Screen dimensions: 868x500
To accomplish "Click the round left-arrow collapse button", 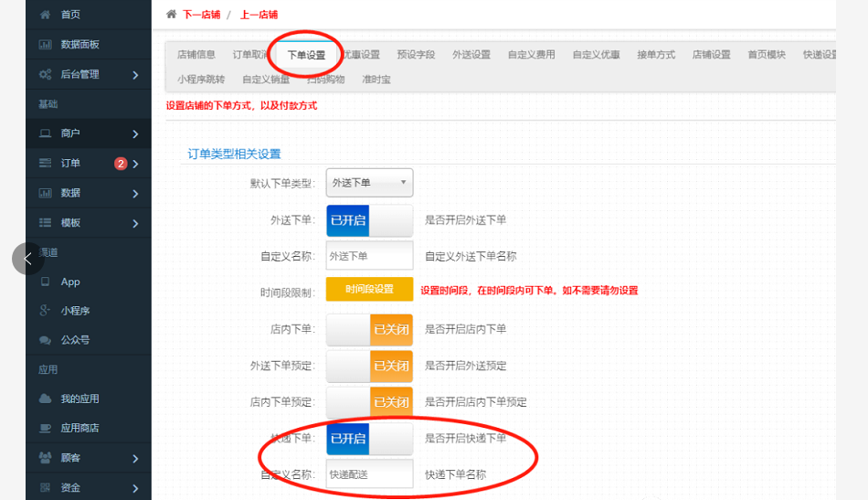I will [27, 259].
